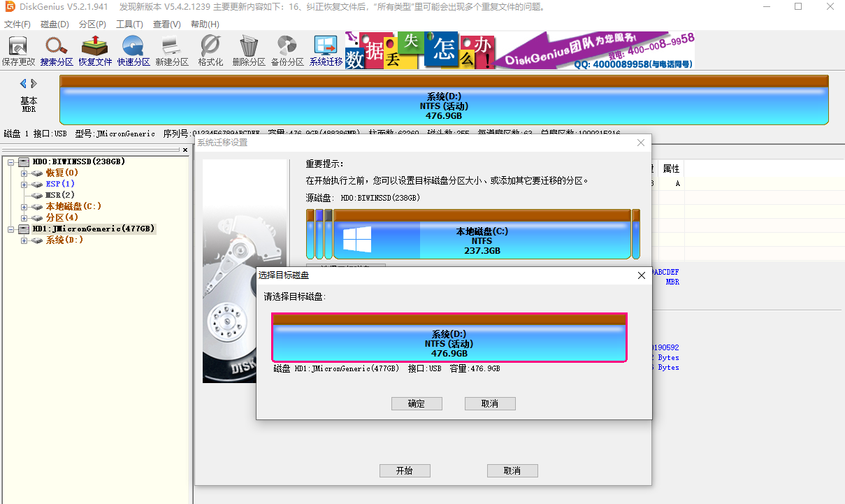This screenshot has height=504, width=845.
Task: Click 取消 in the 选择目标磁盘 dialog
Action: coord(490,403)
